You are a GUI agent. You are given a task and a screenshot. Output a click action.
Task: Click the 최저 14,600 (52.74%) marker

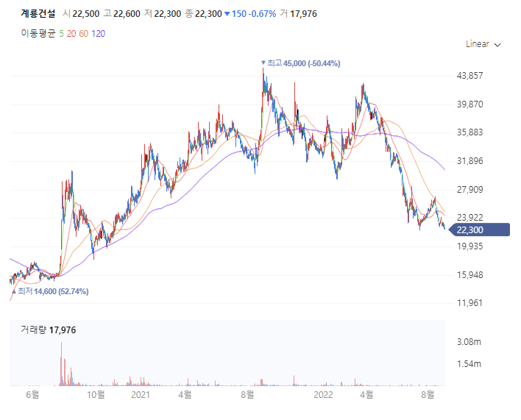pos(50,291)
